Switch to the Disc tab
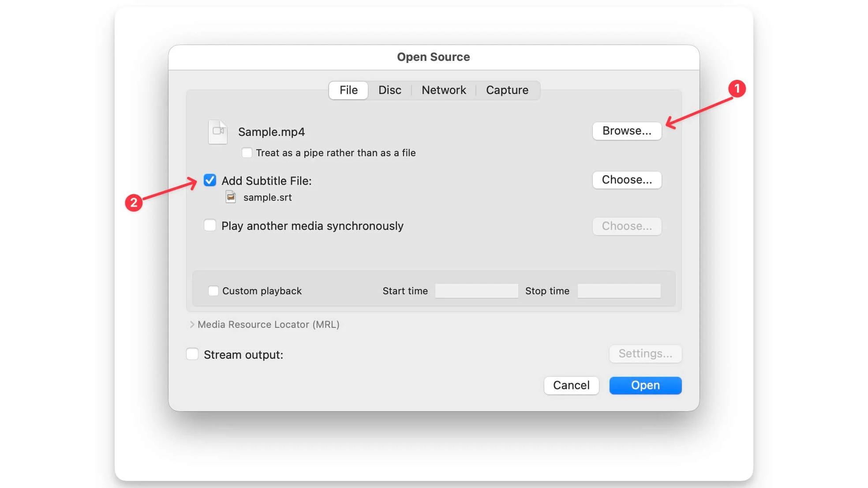The image size is (868, 488). click(x=389, y=90)
